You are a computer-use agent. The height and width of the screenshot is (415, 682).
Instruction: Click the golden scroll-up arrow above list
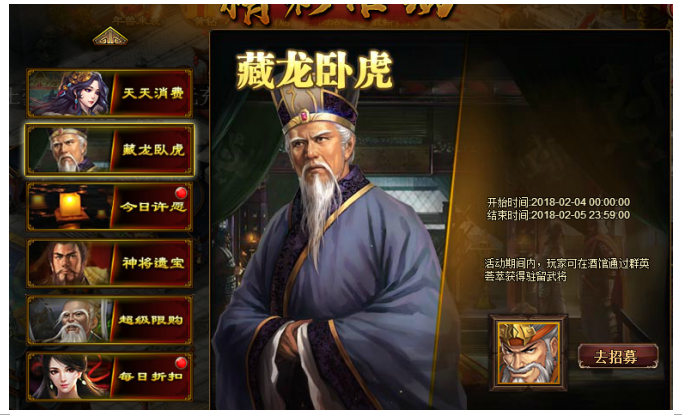tap(110, 37)
